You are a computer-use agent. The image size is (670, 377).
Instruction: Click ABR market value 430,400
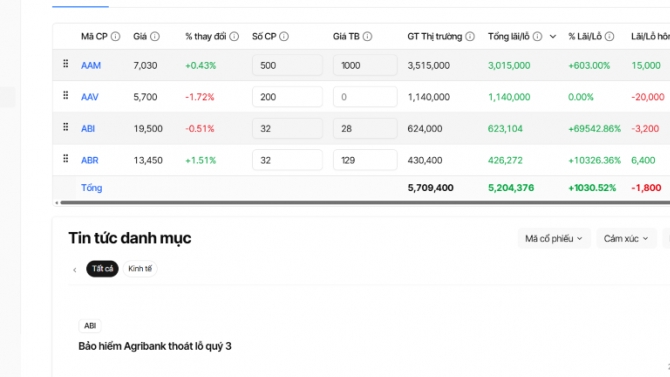[425, 160]
